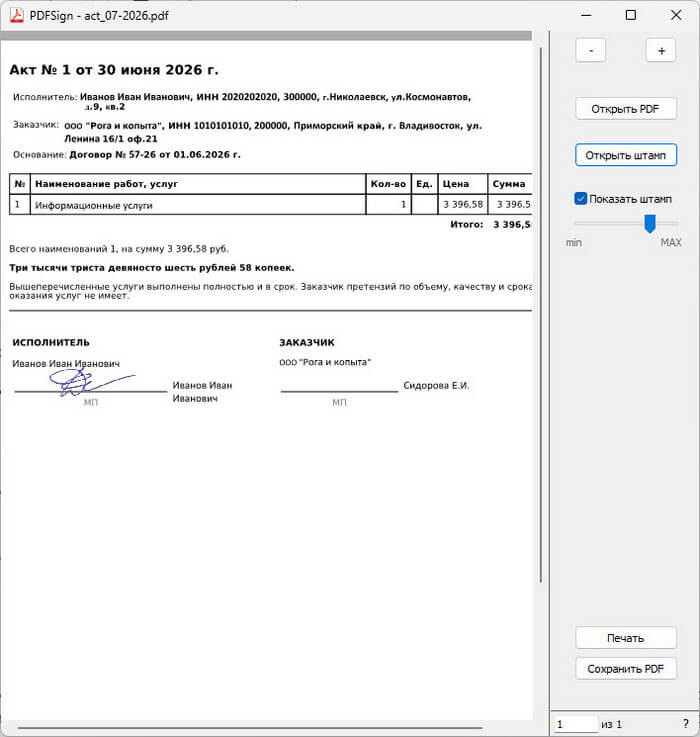Click the МП mark under customer signature line
Screen dimensions: 700x737
tap(339, 402)
